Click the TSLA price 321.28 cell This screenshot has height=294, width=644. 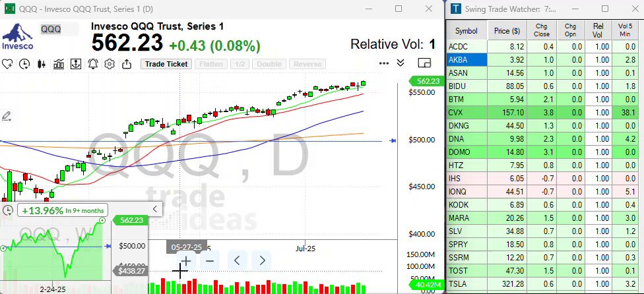coord(507,283)
